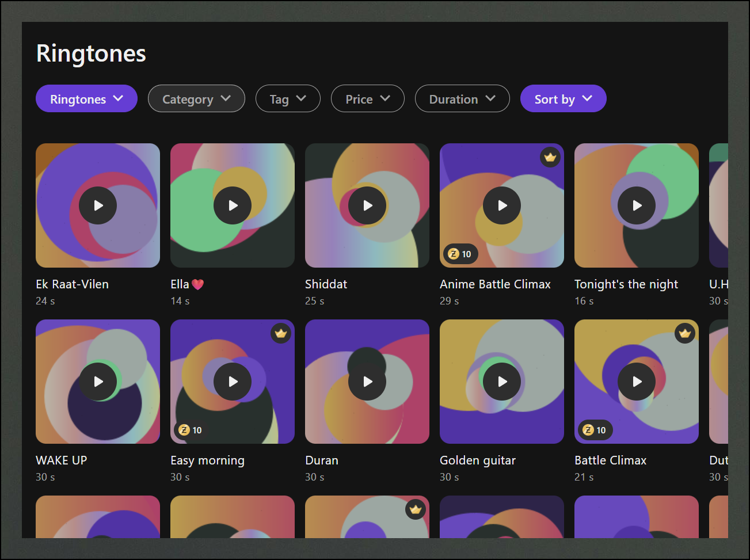Open the WAKE UP title link
The image size is (750, 560).
click(61, 460)
